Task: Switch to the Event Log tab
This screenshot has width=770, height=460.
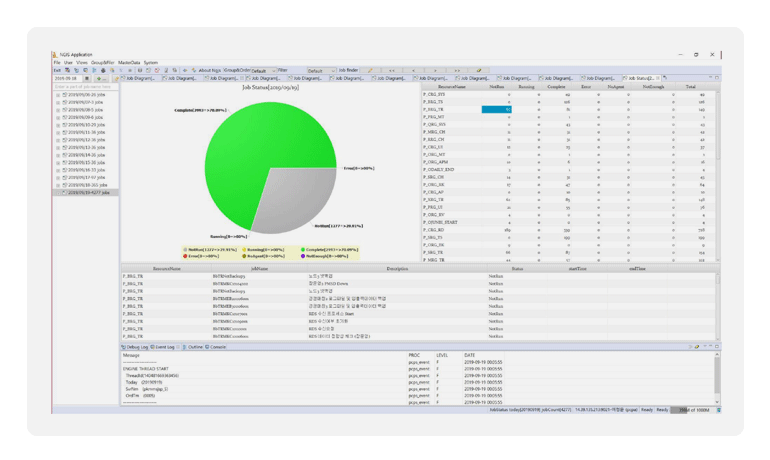Action: (165, 347)
